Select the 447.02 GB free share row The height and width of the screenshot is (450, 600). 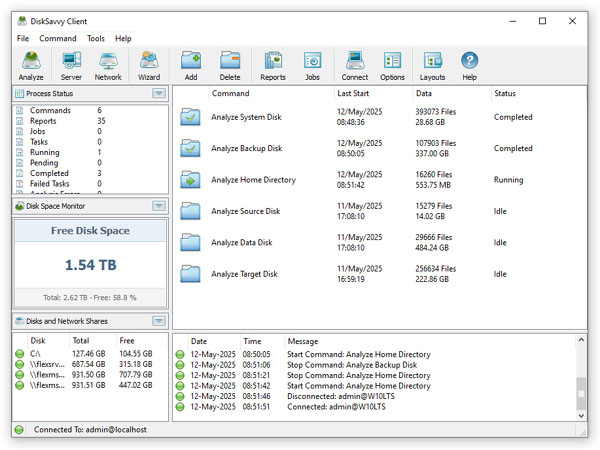90,385
